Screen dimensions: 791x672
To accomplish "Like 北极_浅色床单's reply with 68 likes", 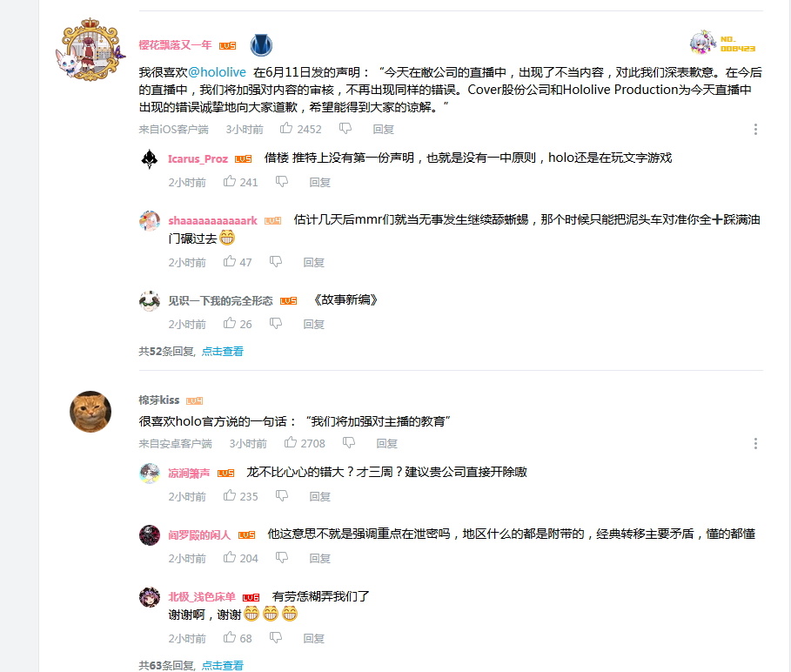I will [x=230, y=637].
